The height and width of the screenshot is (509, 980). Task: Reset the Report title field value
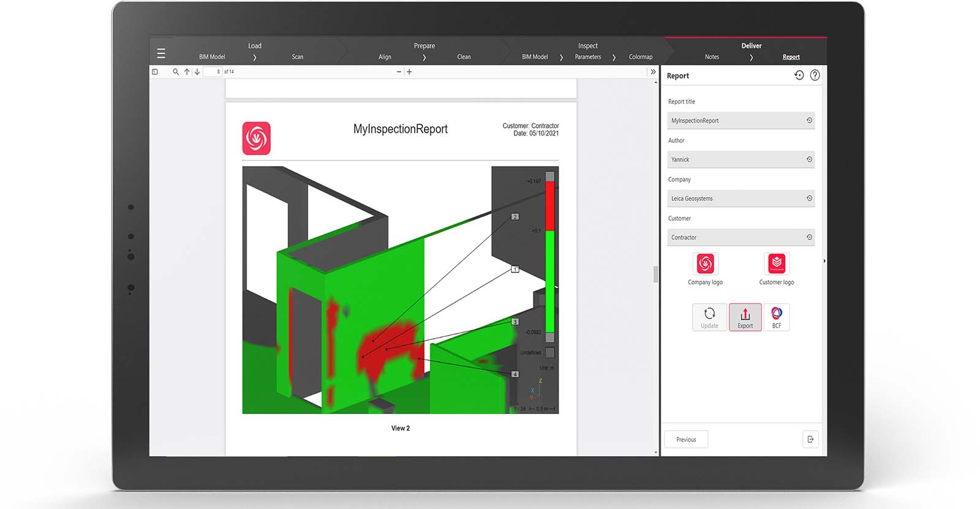coord(809,121)
